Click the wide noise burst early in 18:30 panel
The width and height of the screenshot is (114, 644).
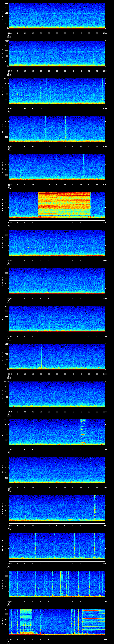26,621
